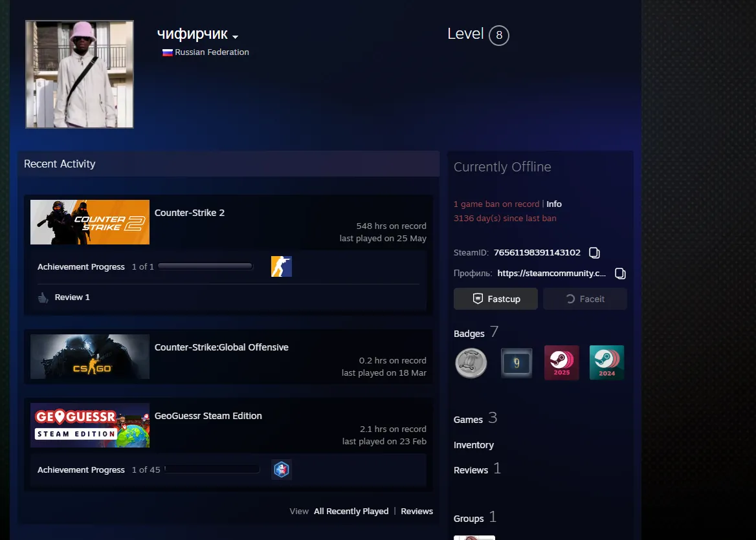Image resolution: width=756 pixels, height=540 pixels.
Task: Click the '1 game ban on record' text
Action: tap(496, 204)
